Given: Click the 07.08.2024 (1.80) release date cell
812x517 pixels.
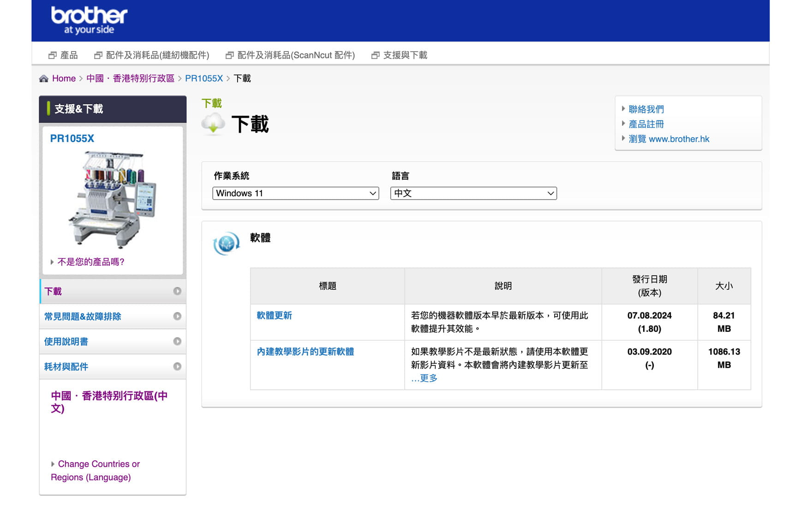Looking at the screenshot, I should (650, 322).
